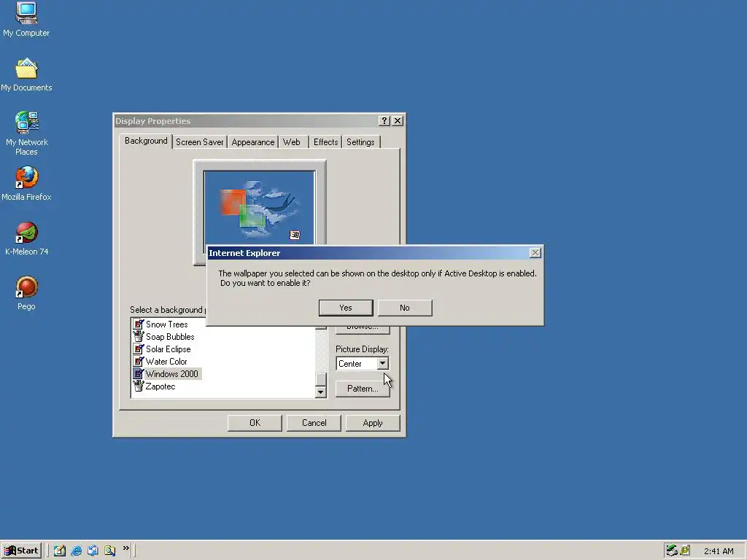Click Yes to enable Active Desktop
Screen dimensions: 747x560
coord(345,308)
